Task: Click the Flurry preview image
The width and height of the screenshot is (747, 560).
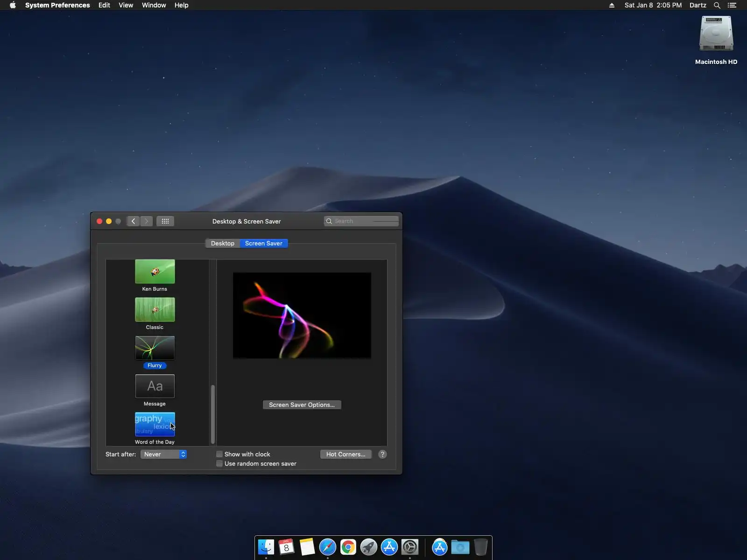Action: (302, 315)
